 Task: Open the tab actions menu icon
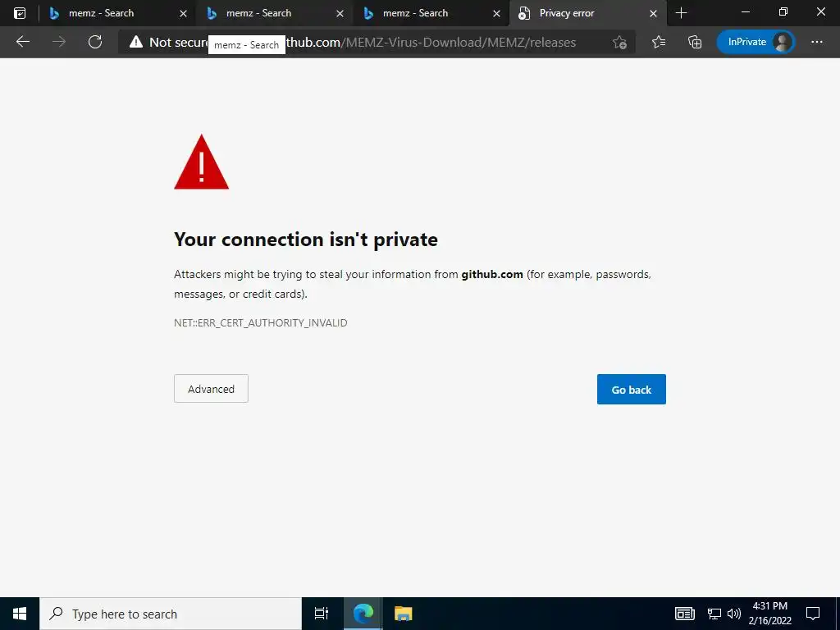tap(20, 13)
